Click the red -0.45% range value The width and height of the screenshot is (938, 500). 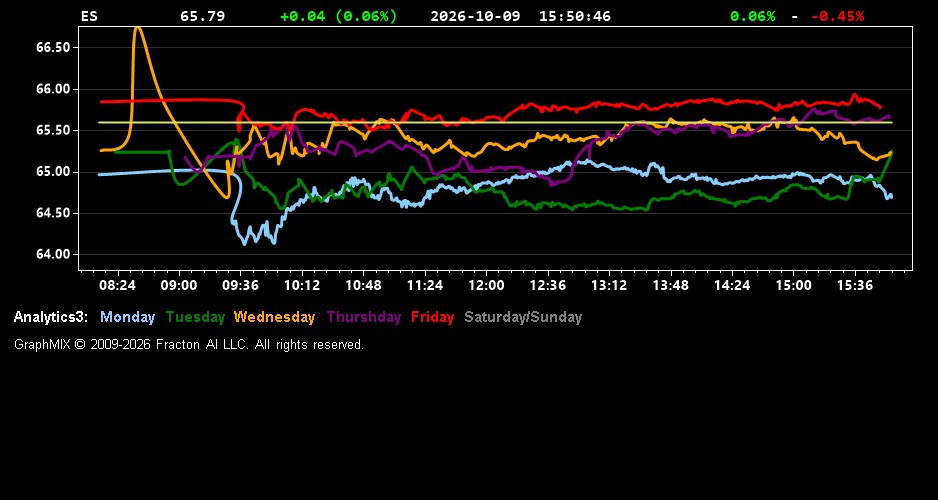pos(838,16)
